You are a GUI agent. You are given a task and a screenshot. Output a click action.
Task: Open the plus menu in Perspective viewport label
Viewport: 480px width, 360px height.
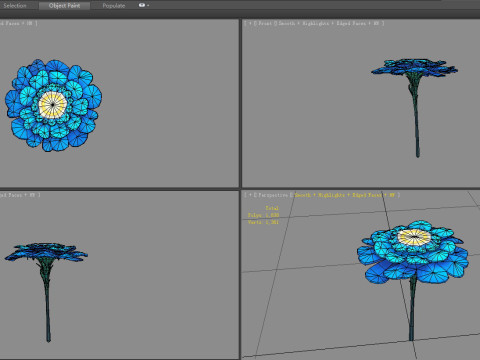pos(250,195)
